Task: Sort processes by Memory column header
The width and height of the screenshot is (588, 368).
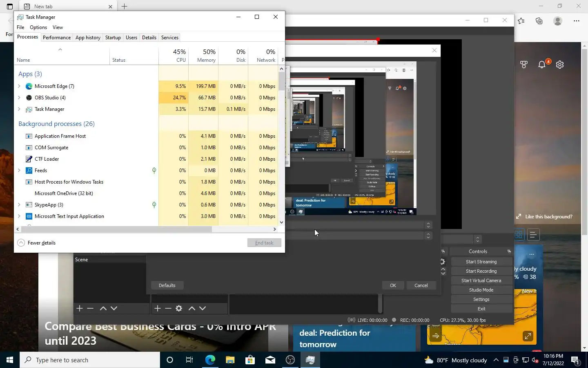Action: coord(203,56)
